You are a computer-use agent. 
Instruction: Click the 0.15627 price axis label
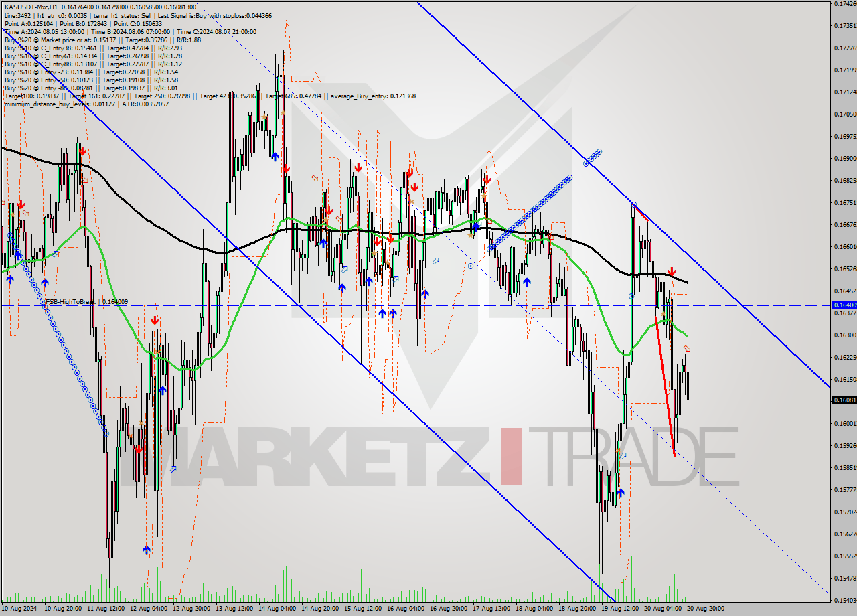[844, 534]
